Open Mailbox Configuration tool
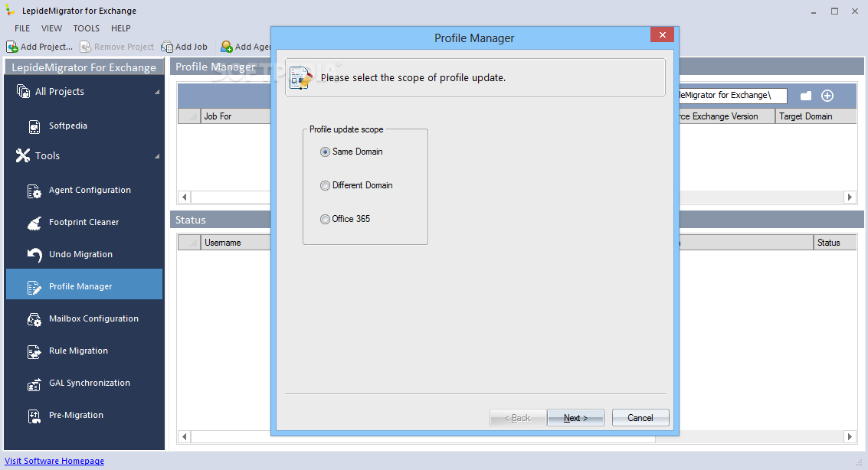This screenshot has width=868, height=470. click(x=93, y=318)
